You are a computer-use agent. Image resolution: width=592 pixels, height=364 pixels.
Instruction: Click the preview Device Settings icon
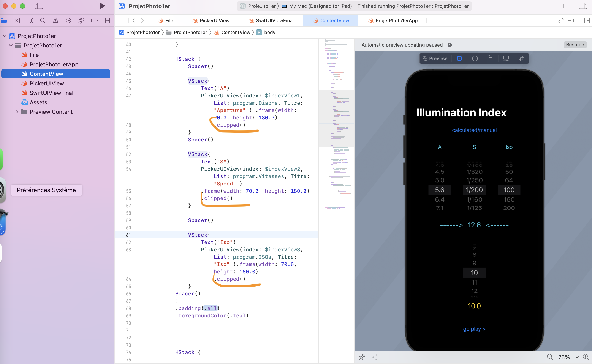point(506,58)
